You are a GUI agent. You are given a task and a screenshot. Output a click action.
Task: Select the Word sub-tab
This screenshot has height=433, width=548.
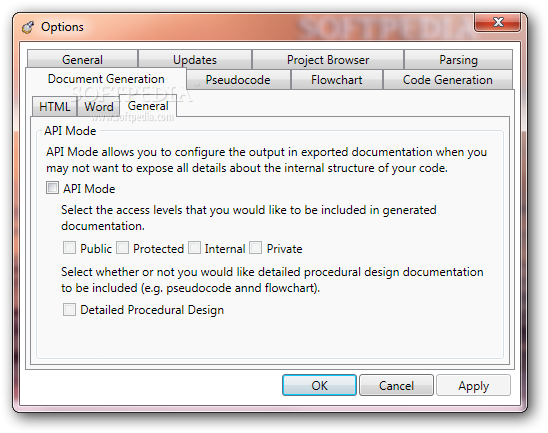coord(99,107)
